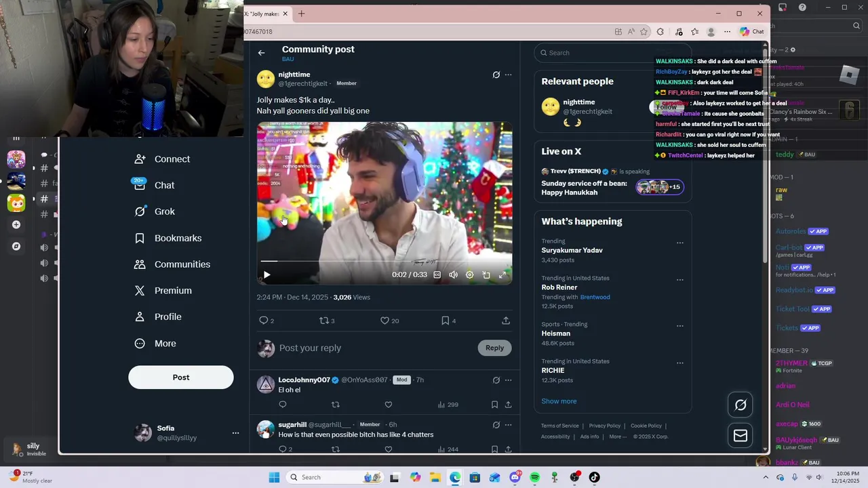The image size is (868, 488).
Task: Open Spotify from the taskbar
Action: pyautogui.click(x=534, y=478)
